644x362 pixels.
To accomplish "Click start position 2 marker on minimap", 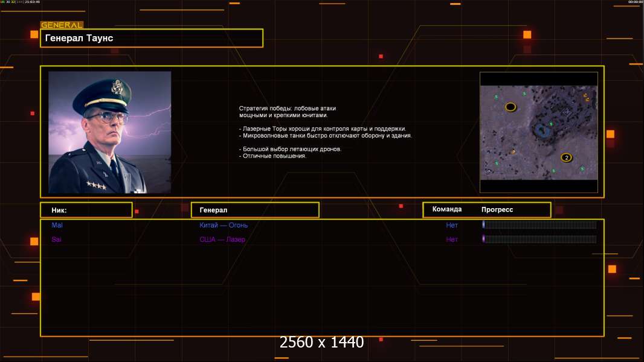I will 566,157.
